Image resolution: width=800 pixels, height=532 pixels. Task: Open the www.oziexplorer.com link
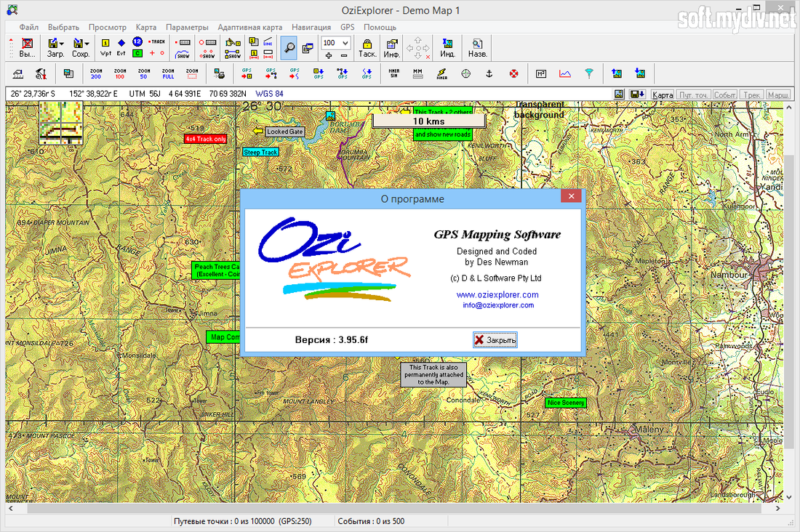pos(497,295)
